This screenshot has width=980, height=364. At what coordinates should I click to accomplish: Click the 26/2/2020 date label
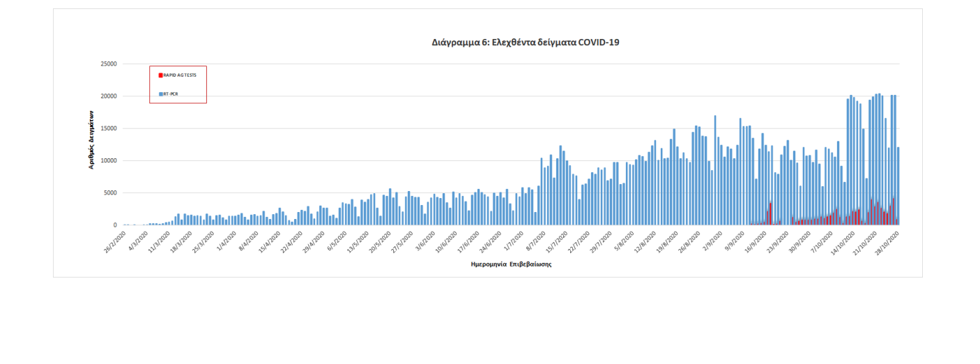click(x=114, y=240)
